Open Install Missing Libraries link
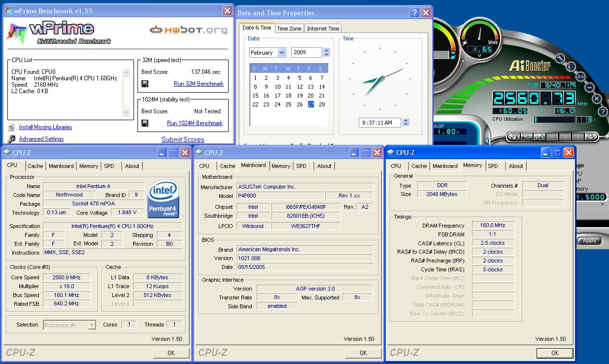Image resolution: width=609 pixels, height=364 pixels. (45, 127)
